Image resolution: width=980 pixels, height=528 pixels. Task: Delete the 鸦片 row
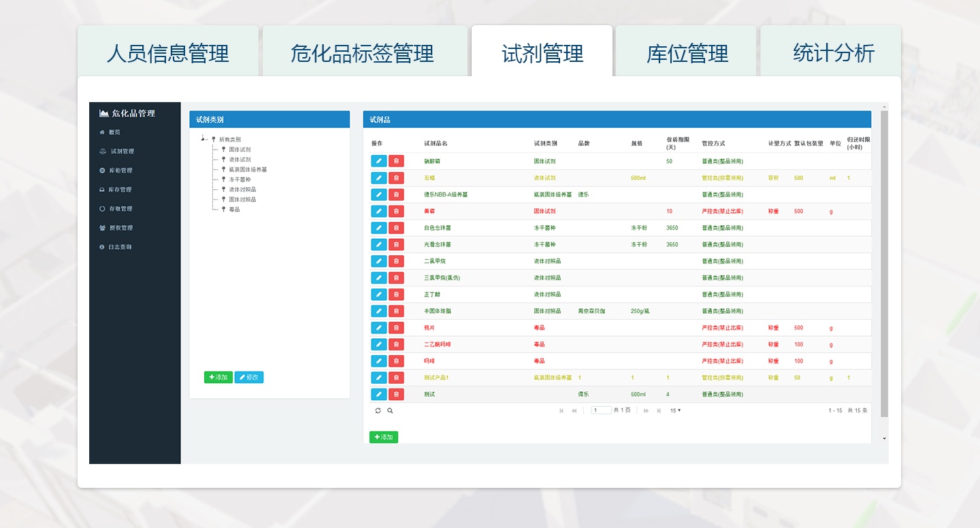coord(396,328)
